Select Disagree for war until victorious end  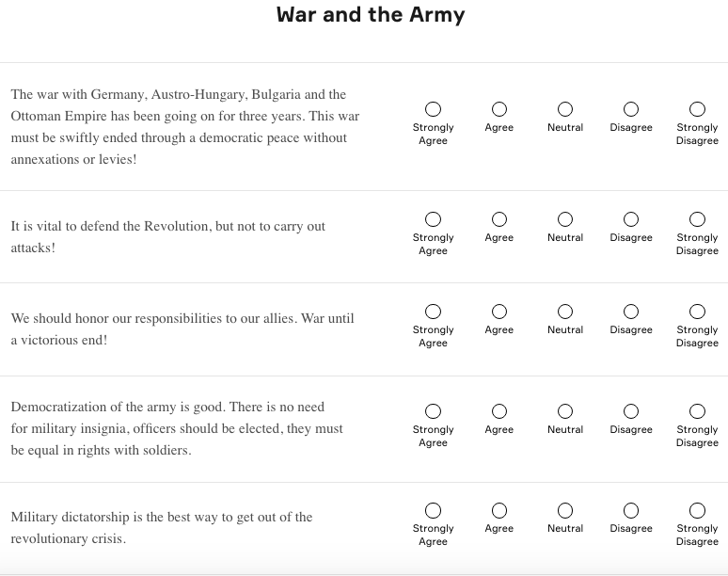point(631,312)
